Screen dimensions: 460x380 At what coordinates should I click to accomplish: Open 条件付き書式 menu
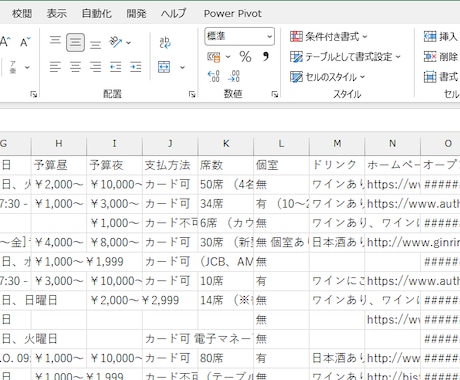coord(329,36)
